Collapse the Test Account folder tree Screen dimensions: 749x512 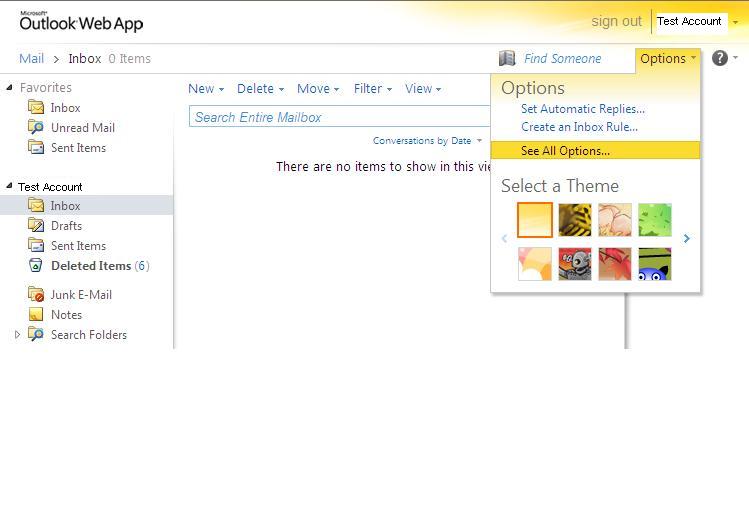click(10, 187)
